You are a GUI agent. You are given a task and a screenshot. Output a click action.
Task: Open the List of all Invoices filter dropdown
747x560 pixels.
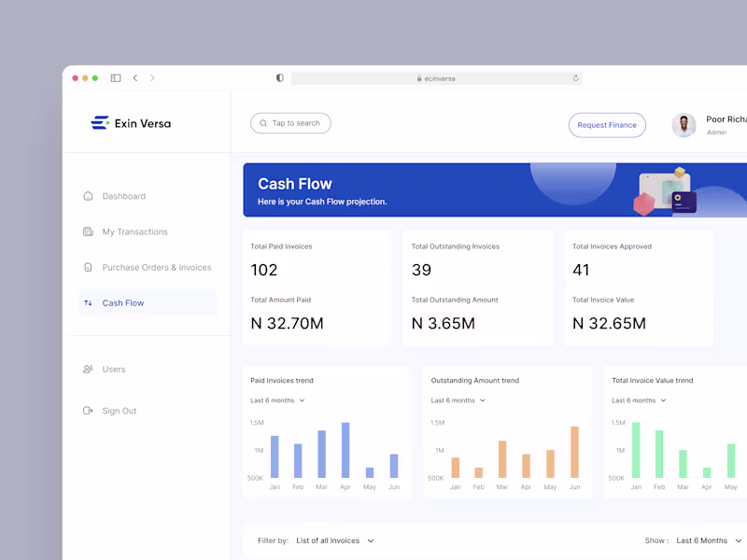coord(335,541)
